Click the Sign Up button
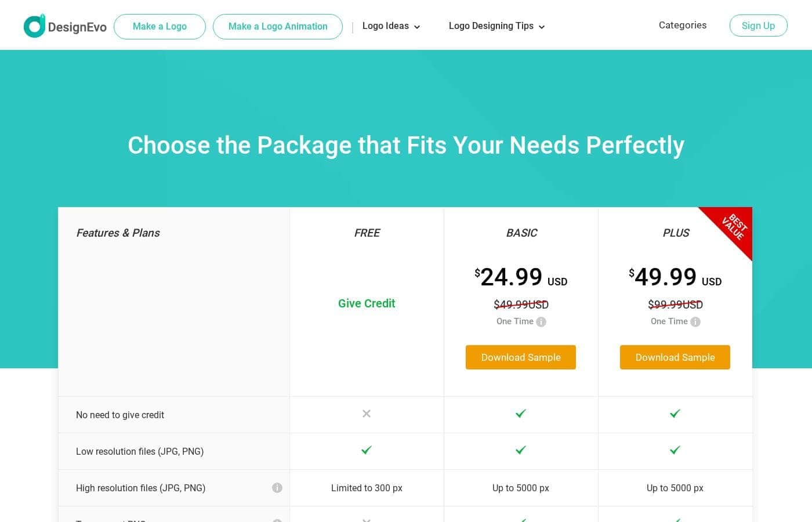Viewport: 812px width, 522px height. [758, 26]
